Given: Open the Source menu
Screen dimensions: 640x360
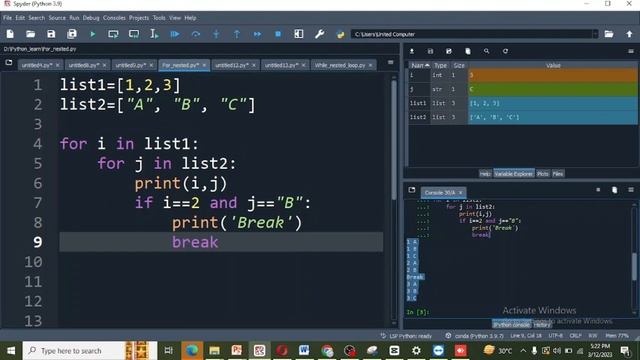Looking at the screenshot, I should pyautogui.click(x=57, y=18).
